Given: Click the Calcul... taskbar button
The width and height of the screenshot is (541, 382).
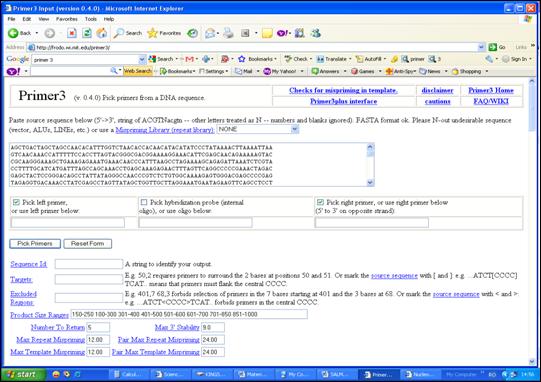Looking at the screenshot, I should [129, 374].
